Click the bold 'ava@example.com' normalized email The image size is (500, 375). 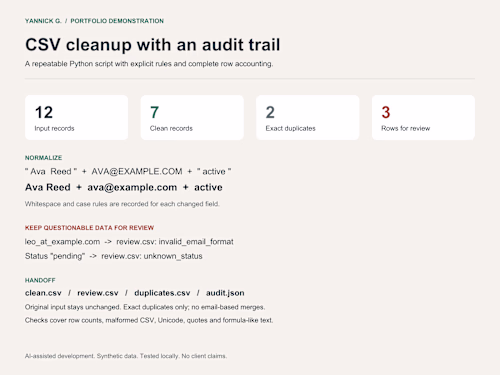pos(132,187)
